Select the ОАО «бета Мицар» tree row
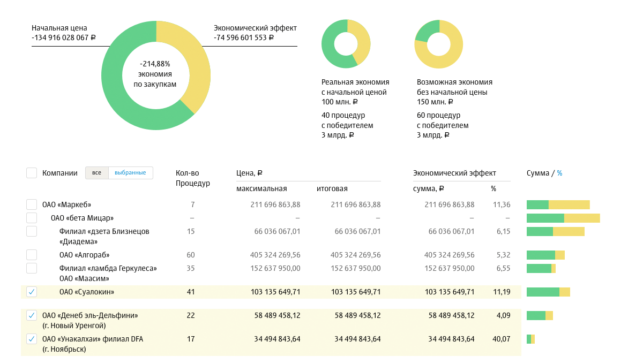The width and height of the screenshot is (643, 364). tap(82, 218)
